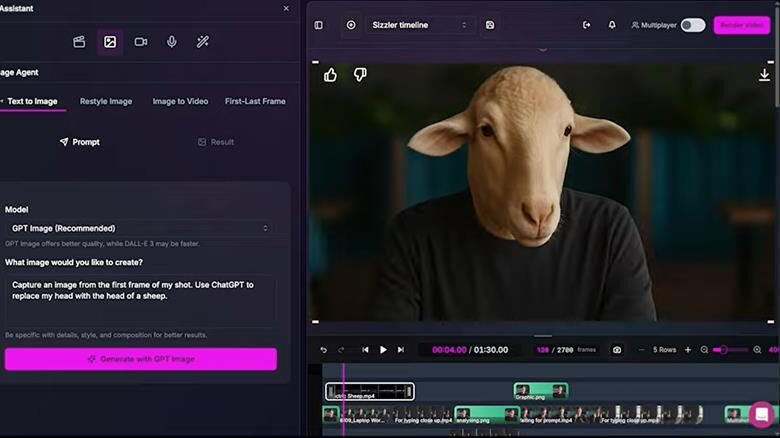This screenshot has height=438, width=780.
Task: Download the generated sheep image
Action: [764, 75]
